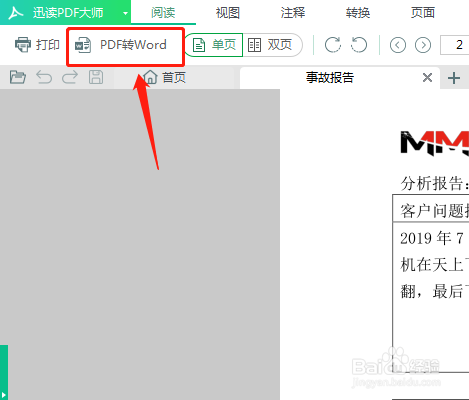
Task: Switch to the 视图 tab
Action: tap(228, 13)
